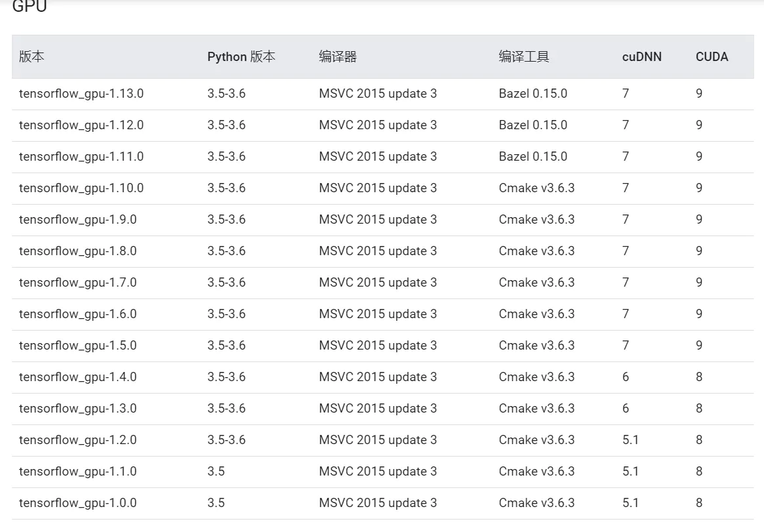764x532 pixels.
Task: Click the CUDA column header
Action: pyautogui.click(x=712, y=57)
